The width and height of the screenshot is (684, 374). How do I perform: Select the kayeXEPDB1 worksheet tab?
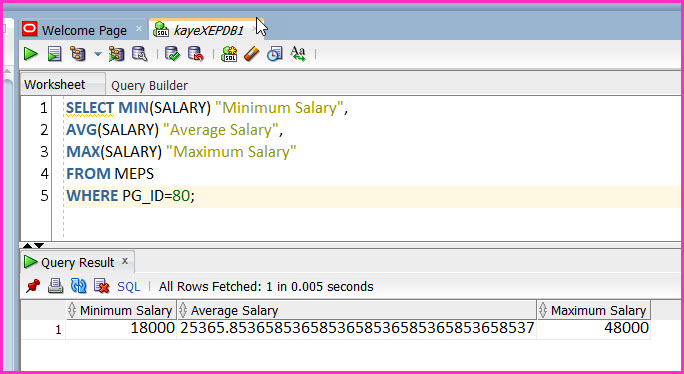click(x=208, y=31)
